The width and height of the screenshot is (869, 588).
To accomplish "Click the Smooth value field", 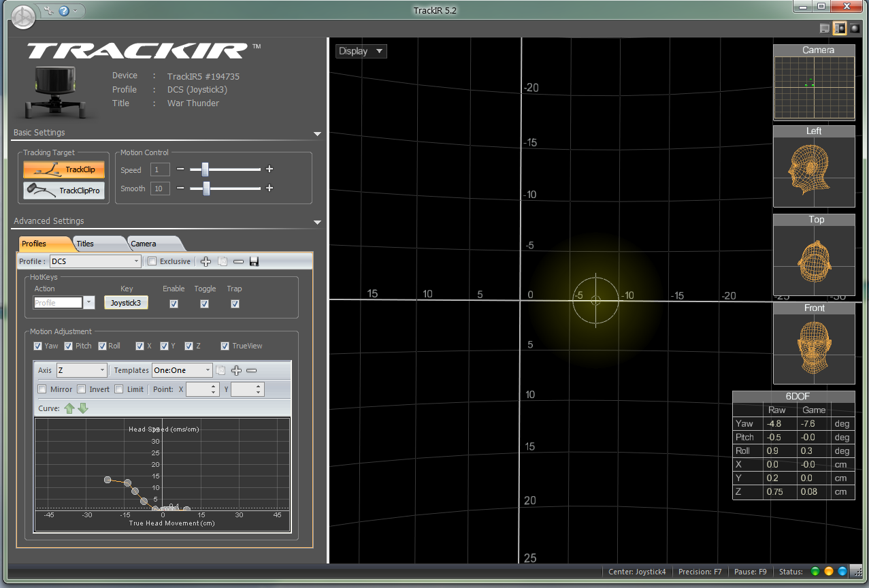I will click(x=160, y=189).
